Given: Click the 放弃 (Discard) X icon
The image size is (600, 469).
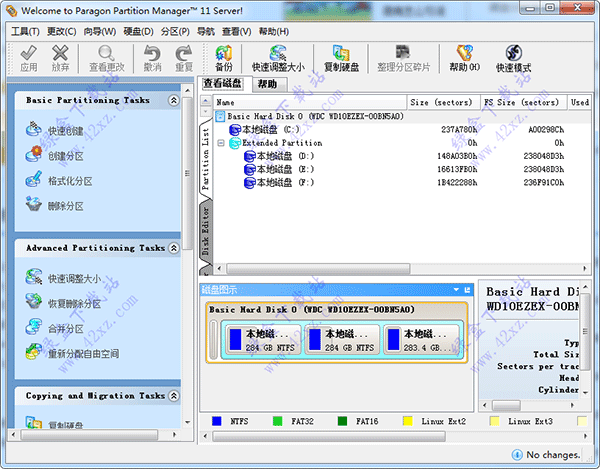Looking at the screenshot, I should [x=60, y=53].
